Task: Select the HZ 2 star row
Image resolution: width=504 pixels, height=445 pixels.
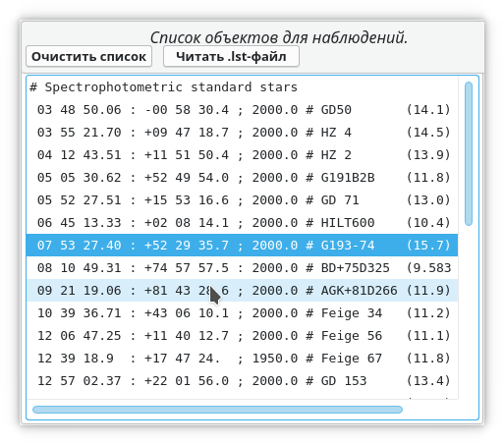Action: [243, 155]
